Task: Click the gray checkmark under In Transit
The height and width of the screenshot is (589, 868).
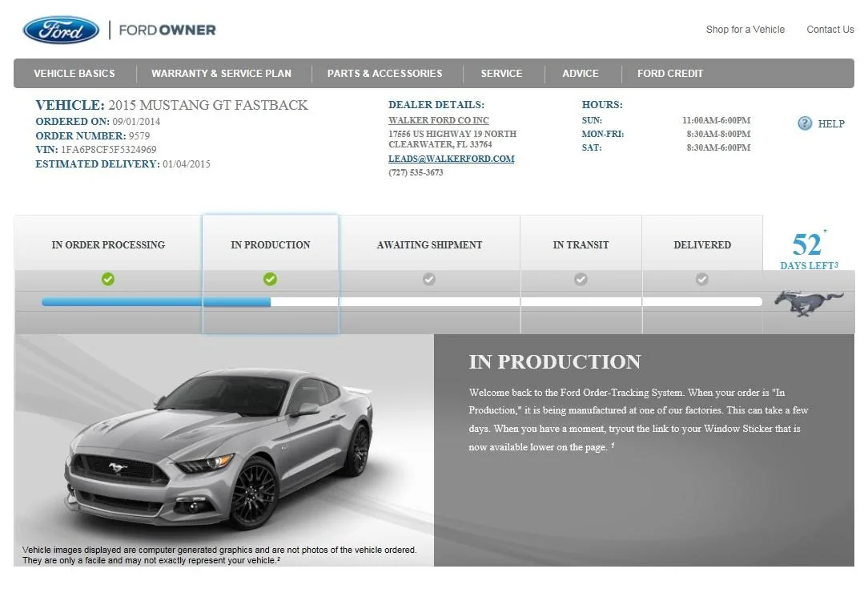Action: (x=581, y=279)
